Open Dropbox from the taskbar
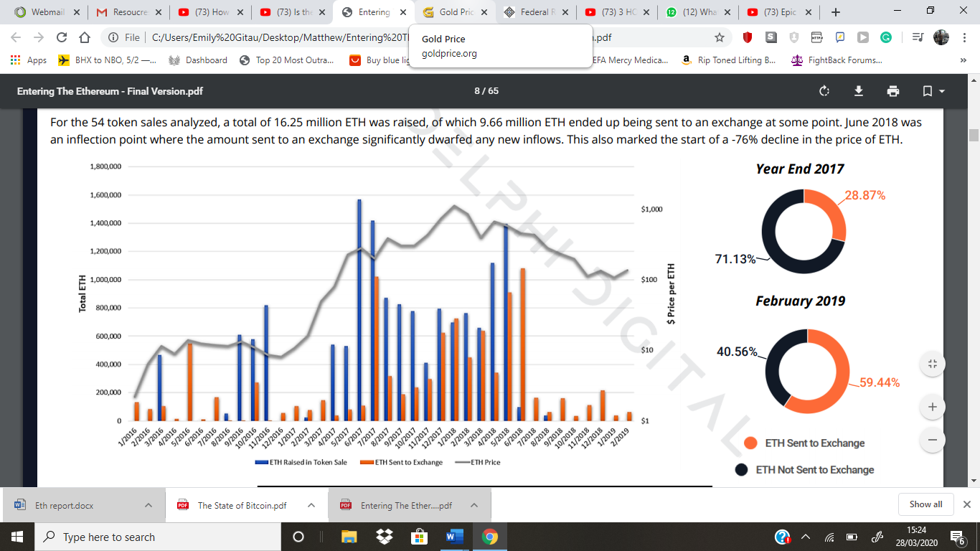This screenshot has height=551, width=980. click(x=385, y=537)
